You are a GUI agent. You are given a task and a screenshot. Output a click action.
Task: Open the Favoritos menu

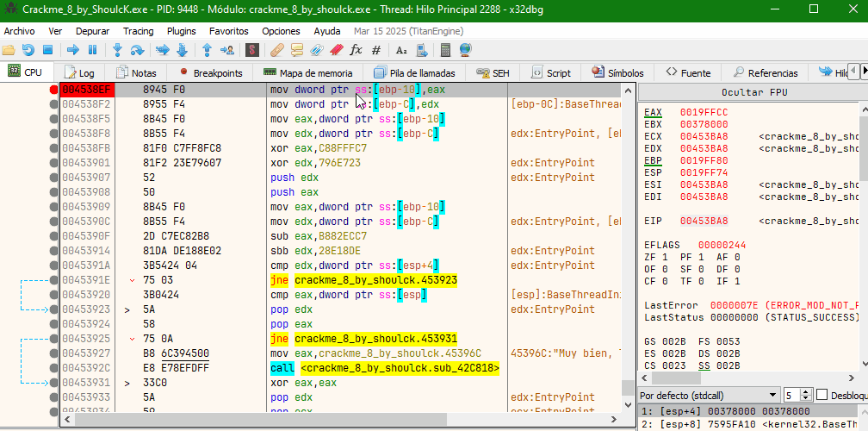click(229, 31)
